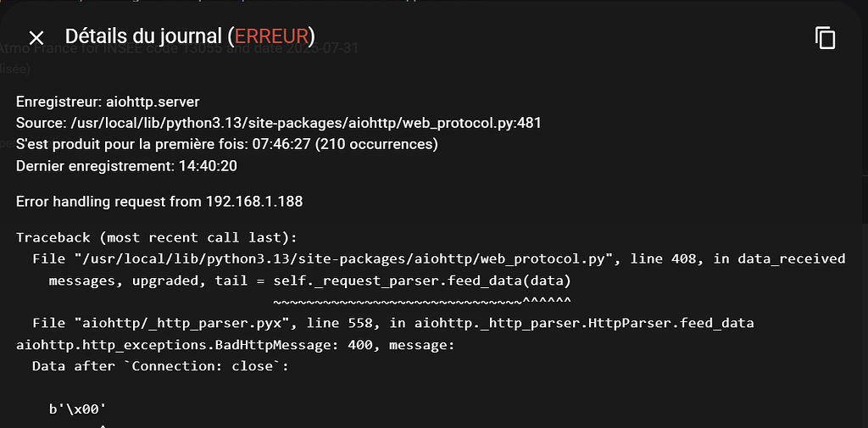
Task: Copy log details to clipboard
Action: tap(825, 37)
